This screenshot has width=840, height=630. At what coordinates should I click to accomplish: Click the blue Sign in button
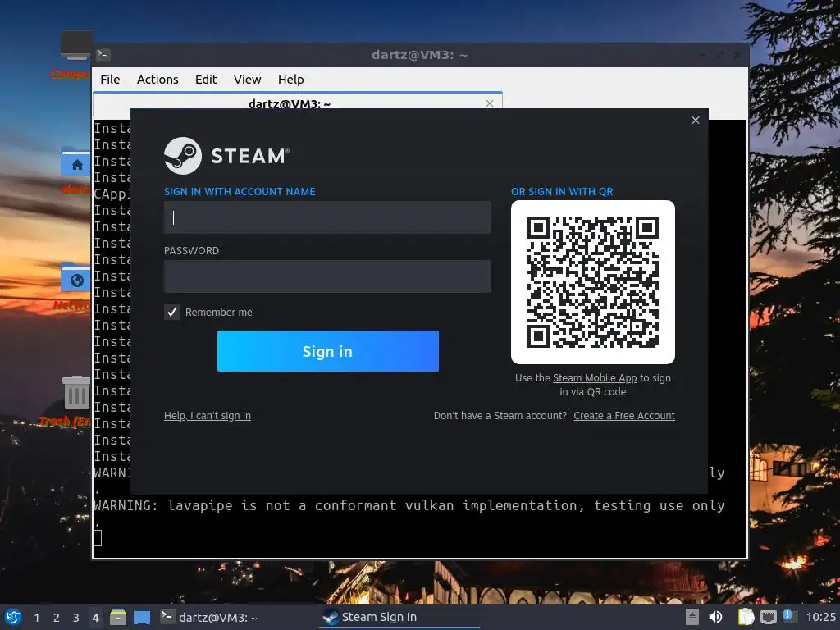click(x=328, y=351)
